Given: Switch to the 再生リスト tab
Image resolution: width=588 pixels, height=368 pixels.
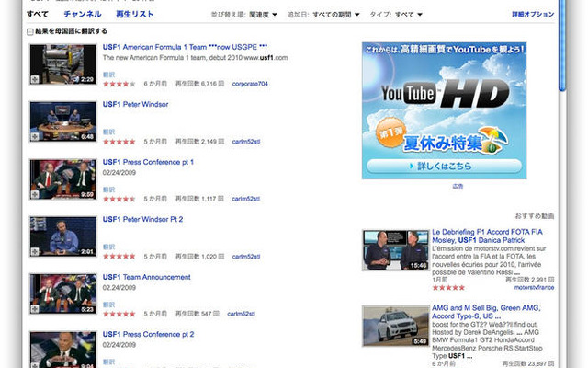Looking at the screenshot, I should point(135,15).
